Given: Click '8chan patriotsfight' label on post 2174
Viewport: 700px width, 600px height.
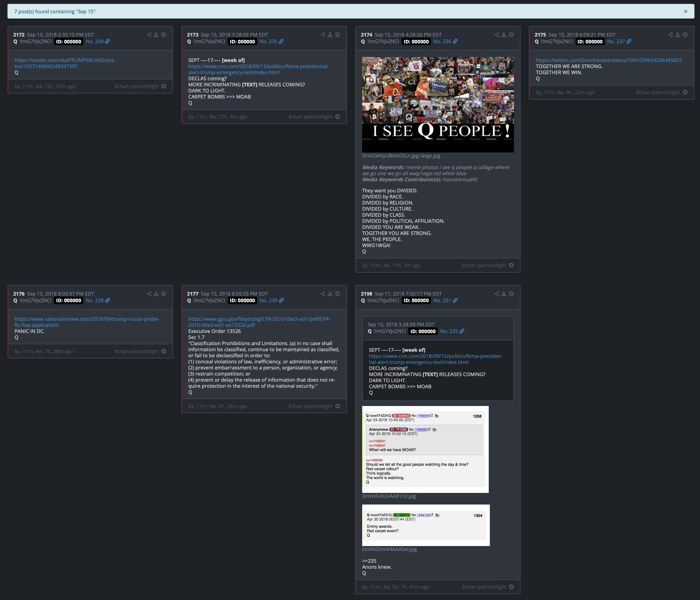Looking at the screenshot, I should (484, 265).
